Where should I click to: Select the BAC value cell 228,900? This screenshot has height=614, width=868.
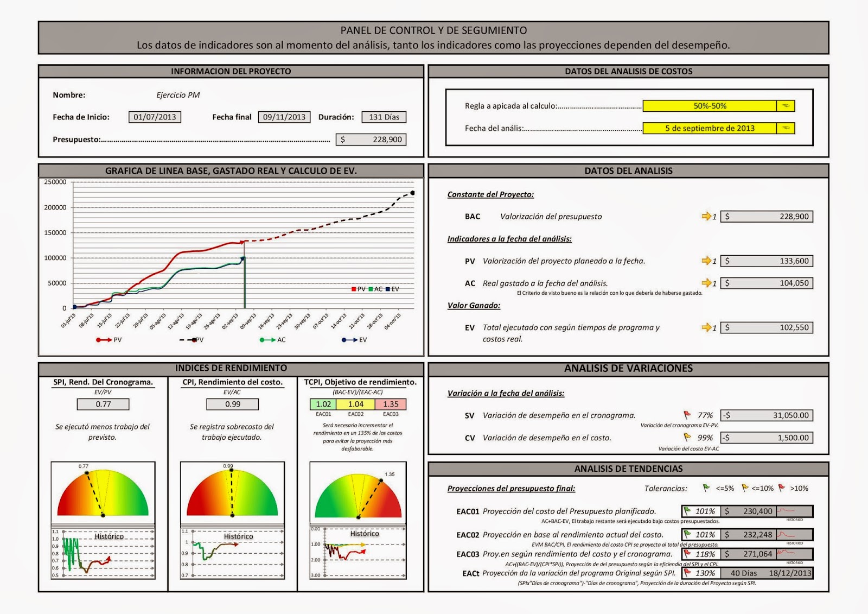coord(767,216)
